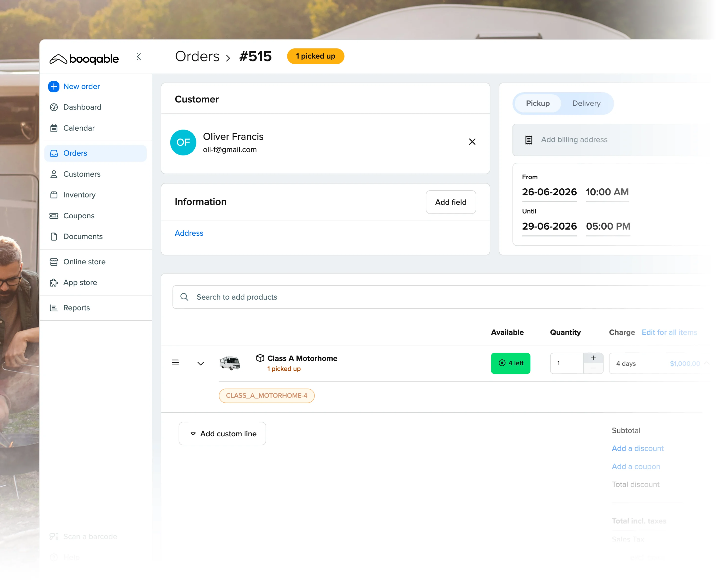Open Coupons in the sidebar
The image size is (716, 588).
79,216
